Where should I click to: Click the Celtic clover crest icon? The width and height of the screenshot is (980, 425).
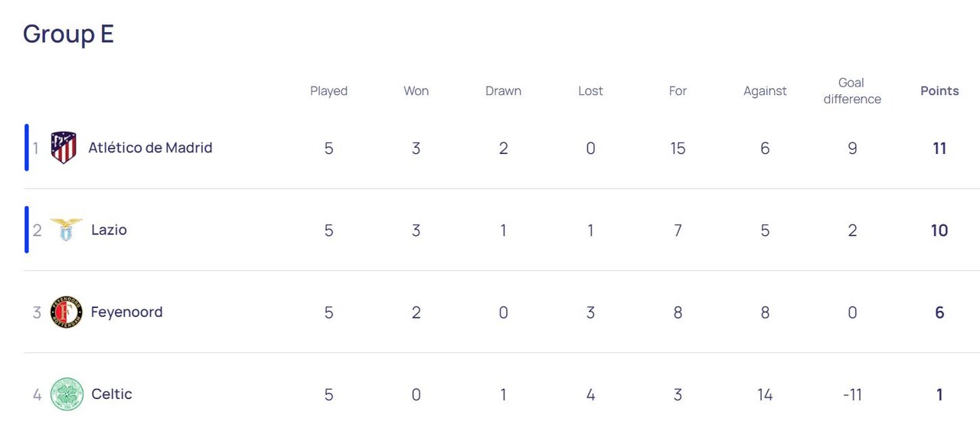point(67,394)
